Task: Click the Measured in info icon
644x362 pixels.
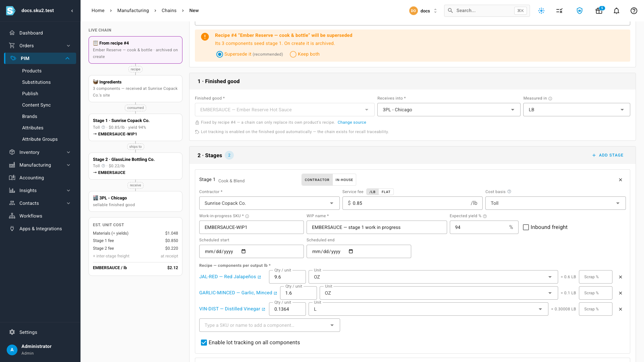Action: point(550,99)
